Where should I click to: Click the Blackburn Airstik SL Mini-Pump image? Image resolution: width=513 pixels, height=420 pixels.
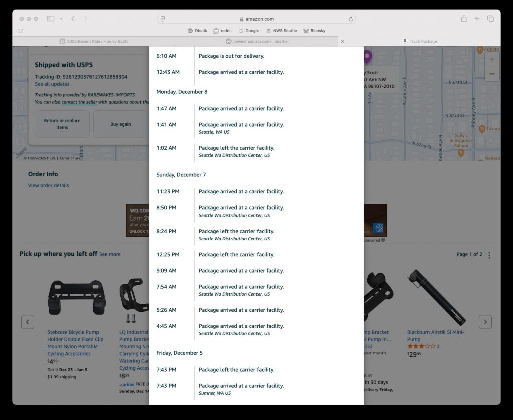(x=436, y=297)
